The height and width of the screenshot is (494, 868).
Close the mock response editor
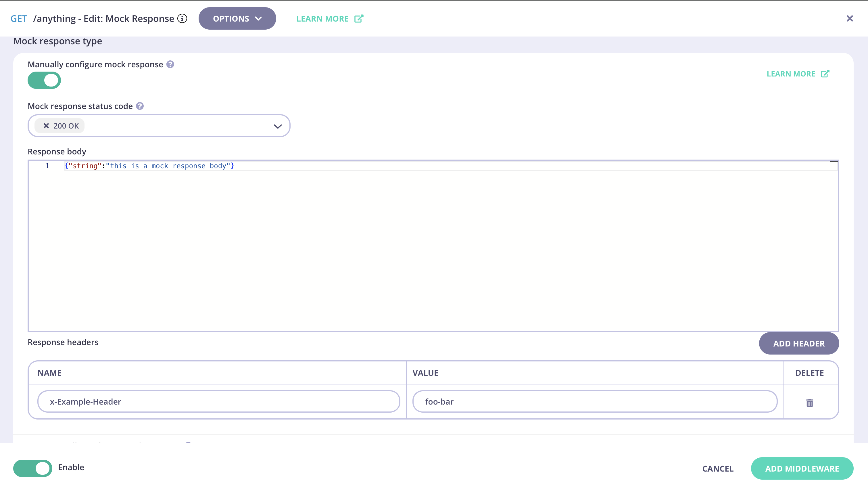[850, 18]
